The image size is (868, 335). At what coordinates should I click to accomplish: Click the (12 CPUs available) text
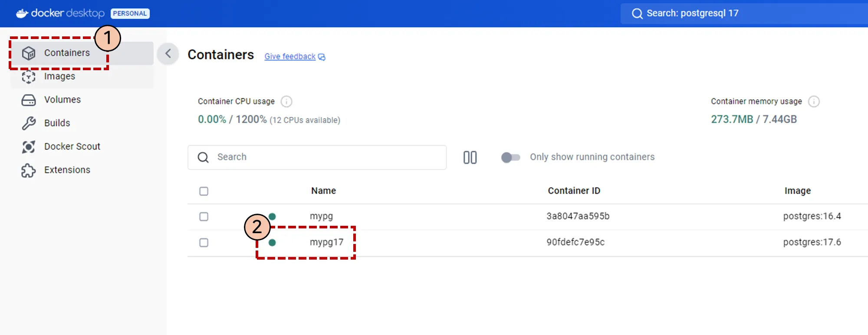(x=305, y=120)
